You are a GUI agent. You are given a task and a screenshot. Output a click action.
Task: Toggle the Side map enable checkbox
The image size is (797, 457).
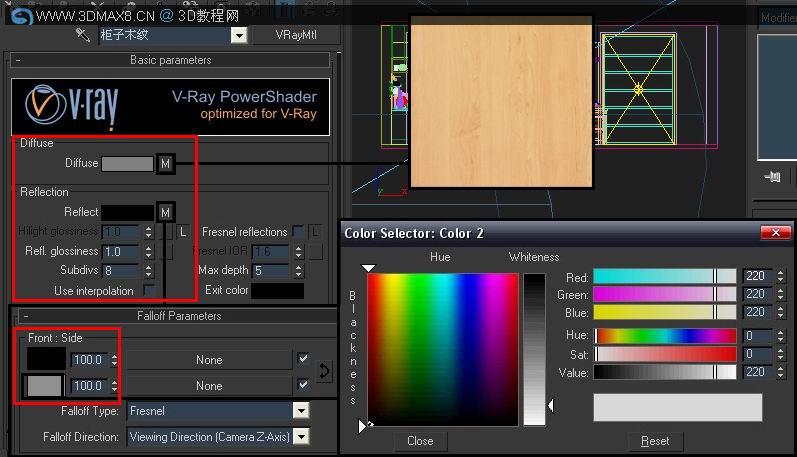click(x=303, y=384)
